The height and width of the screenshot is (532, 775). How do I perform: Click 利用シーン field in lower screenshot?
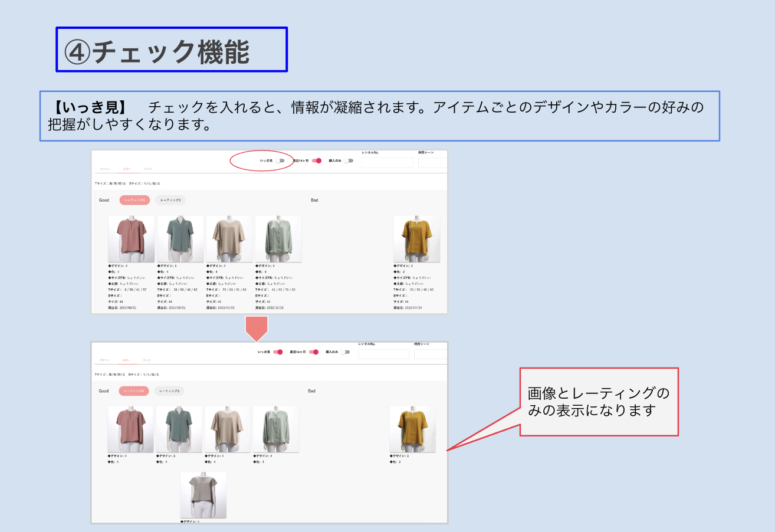430,354
